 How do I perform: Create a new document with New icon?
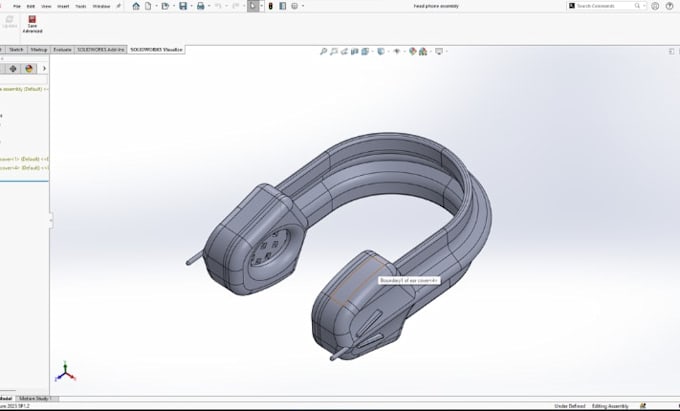click(148, 6)
